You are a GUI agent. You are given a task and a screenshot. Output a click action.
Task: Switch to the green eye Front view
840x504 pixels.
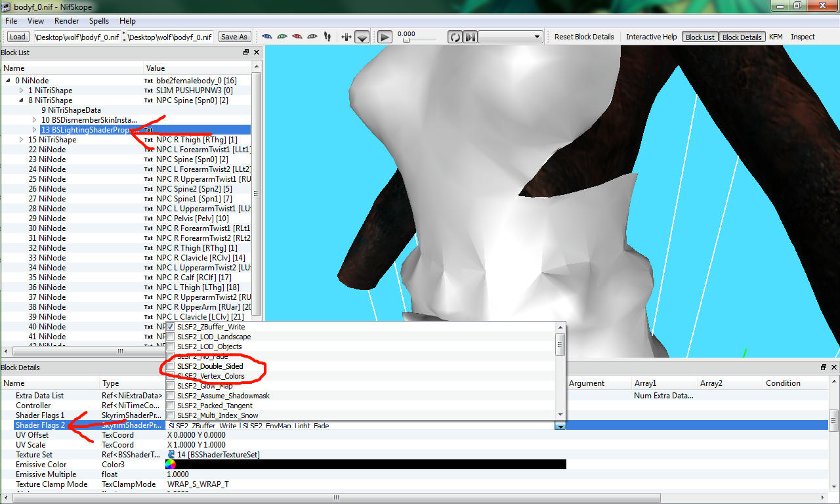pyautogui.click(x=282, y=37)
